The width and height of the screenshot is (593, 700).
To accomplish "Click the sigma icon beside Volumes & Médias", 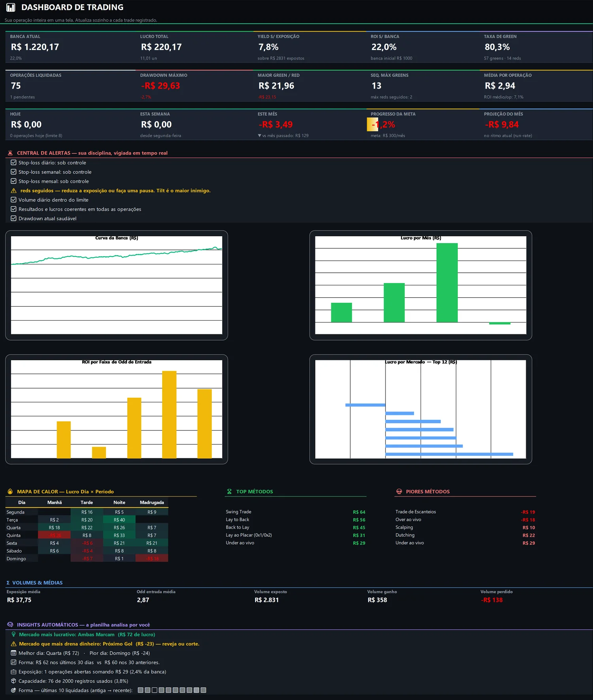I will pyautogui.click(x=8, y=583).
